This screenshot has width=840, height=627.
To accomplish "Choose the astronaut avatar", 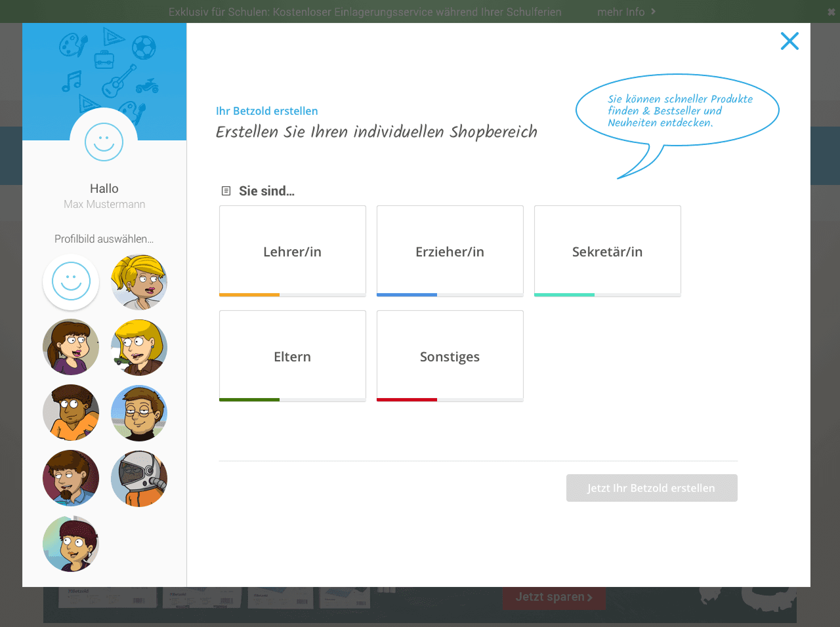I will tap(139, 479).
